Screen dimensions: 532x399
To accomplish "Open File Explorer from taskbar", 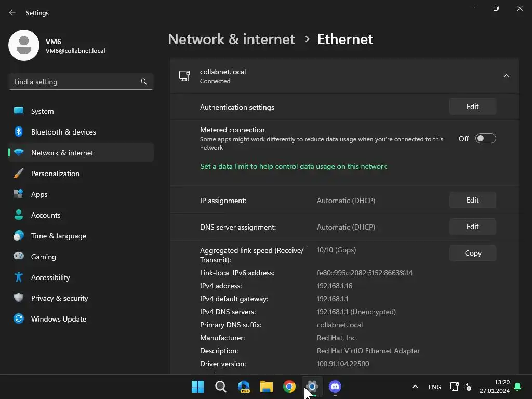I will click(x=267, y=387).
